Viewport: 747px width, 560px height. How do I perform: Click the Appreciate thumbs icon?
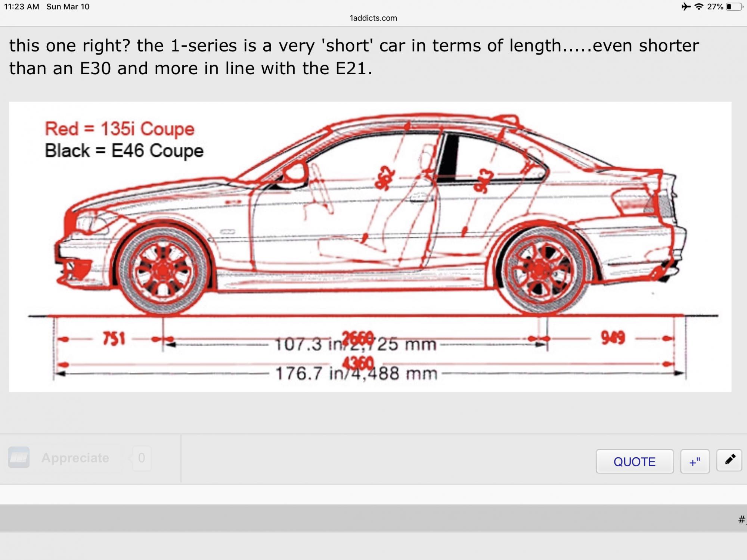coord(19,457)
